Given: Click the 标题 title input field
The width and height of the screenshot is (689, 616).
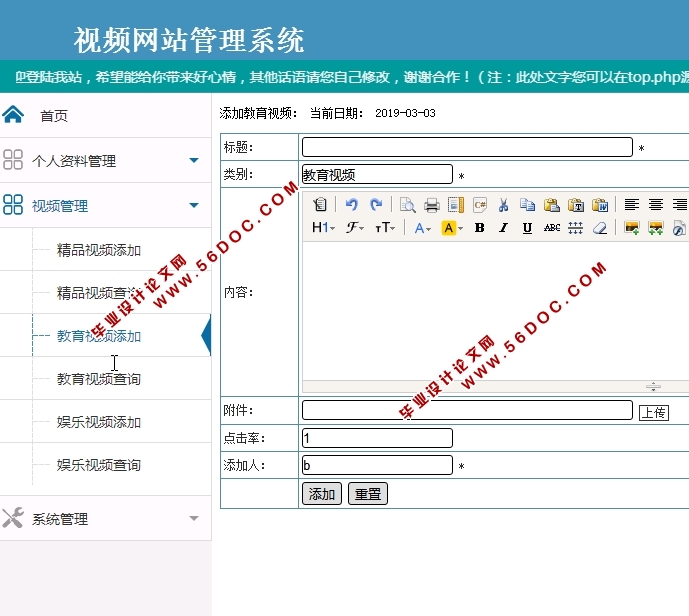Looking at the screenshot, I should (x=467, y=148).
